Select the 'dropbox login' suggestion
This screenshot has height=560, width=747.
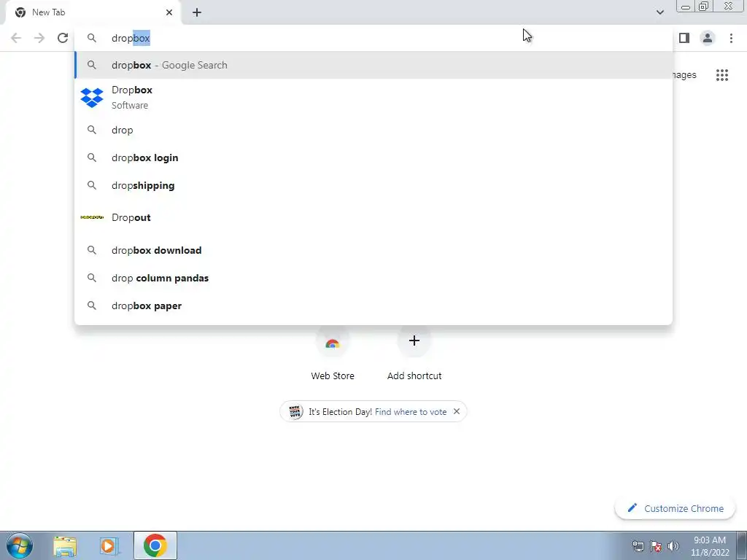tap(373, 157)
